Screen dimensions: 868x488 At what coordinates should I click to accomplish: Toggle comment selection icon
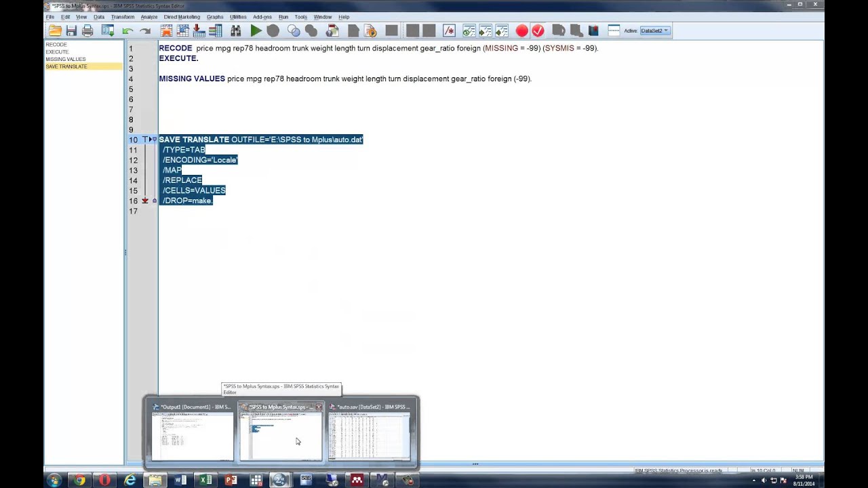pos(449,30)
